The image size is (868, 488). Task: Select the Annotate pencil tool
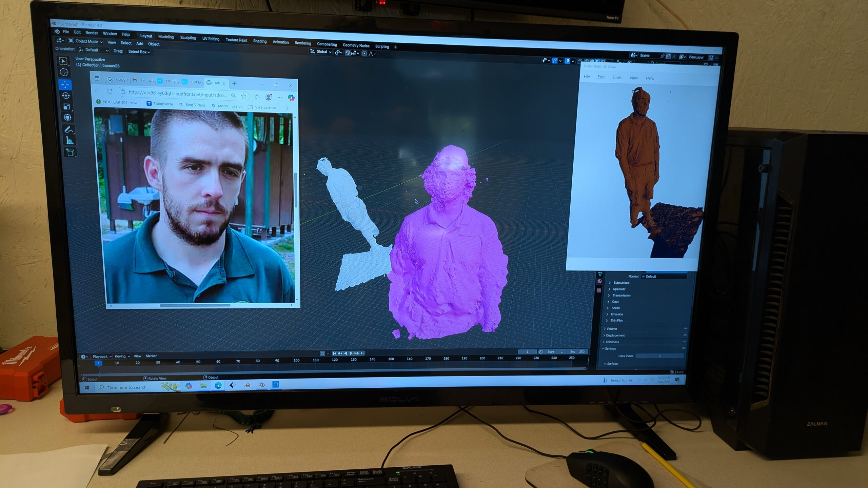(69, 129)
